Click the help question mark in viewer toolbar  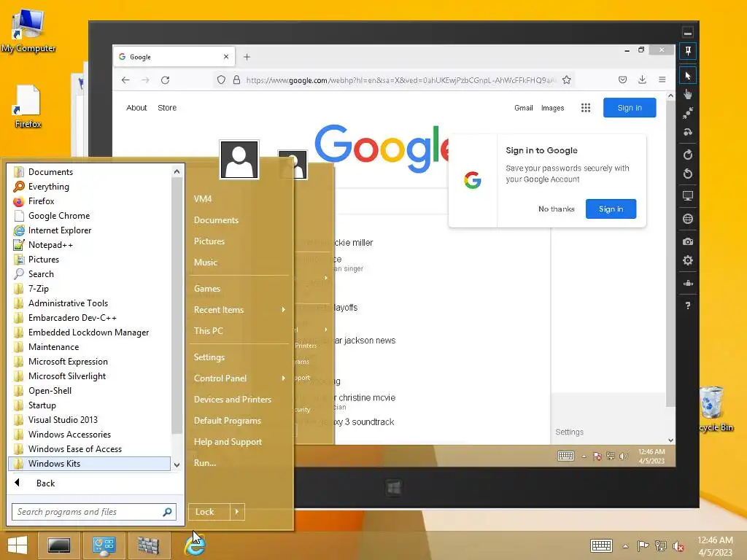click(x=688, y=306)
